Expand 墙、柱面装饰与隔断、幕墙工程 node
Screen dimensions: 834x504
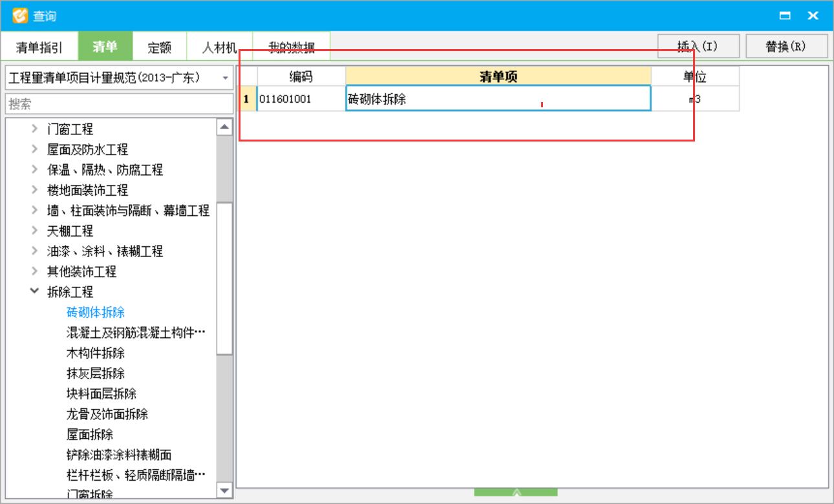[34, 211]
